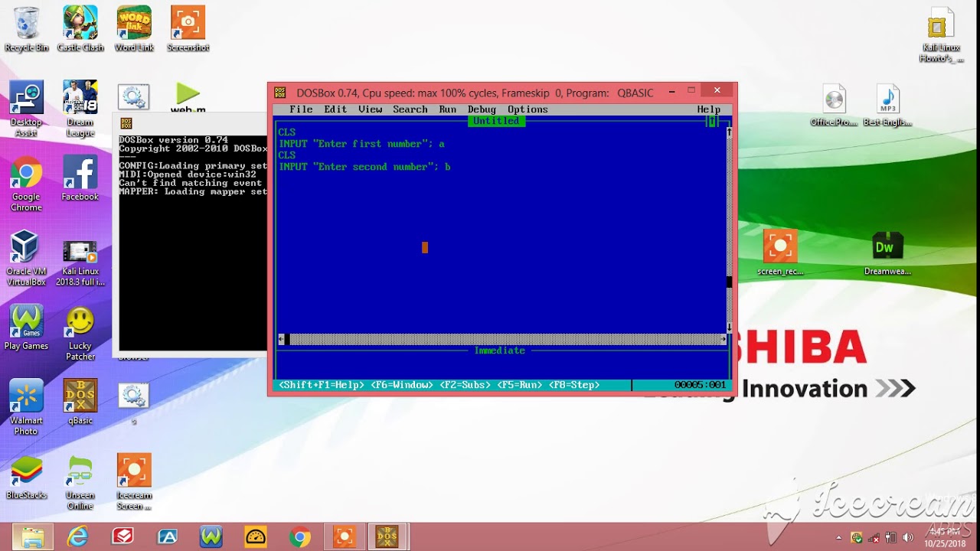This screenshot has width=980, height=551.
Task: Click the Immediate window title
Action: [500, 350]
